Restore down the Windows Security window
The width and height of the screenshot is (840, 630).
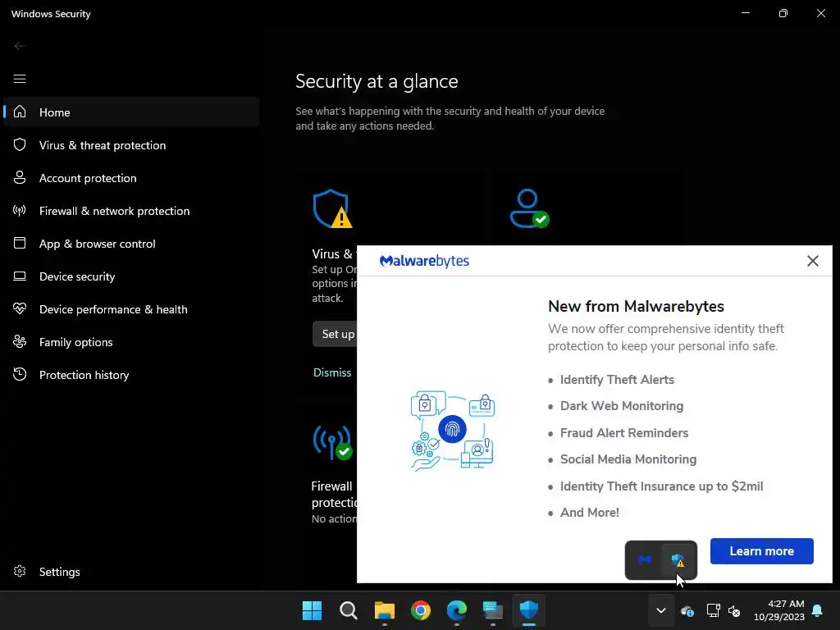click(783, 13)
